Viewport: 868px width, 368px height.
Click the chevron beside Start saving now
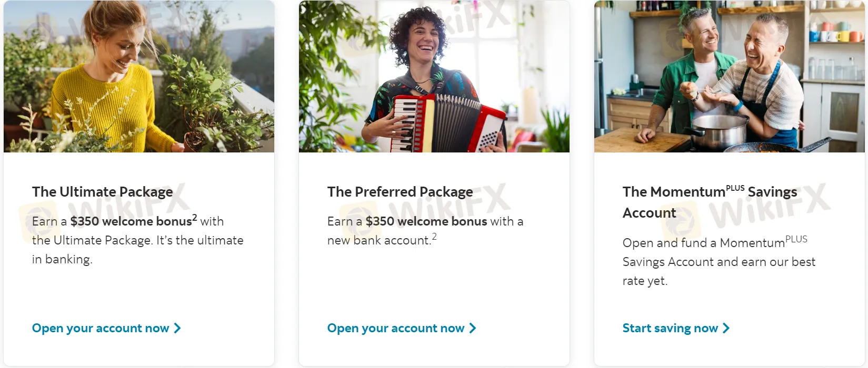(726, 328)
